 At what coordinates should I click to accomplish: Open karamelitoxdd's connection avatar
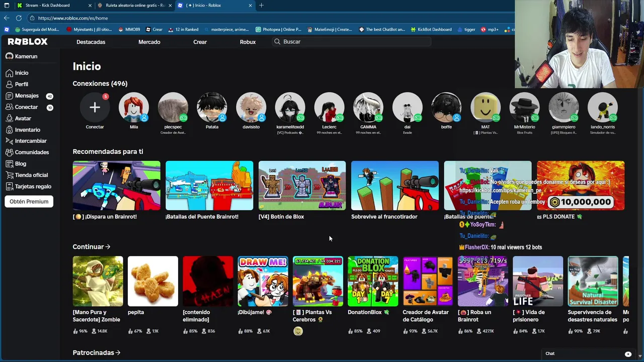(290, 107)
